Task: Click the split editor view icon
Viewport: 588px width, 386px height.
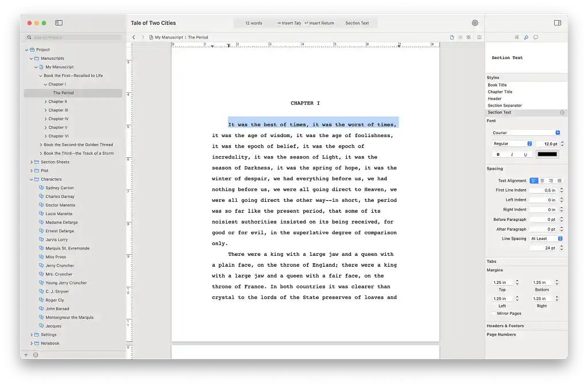Action: (479, 37)
